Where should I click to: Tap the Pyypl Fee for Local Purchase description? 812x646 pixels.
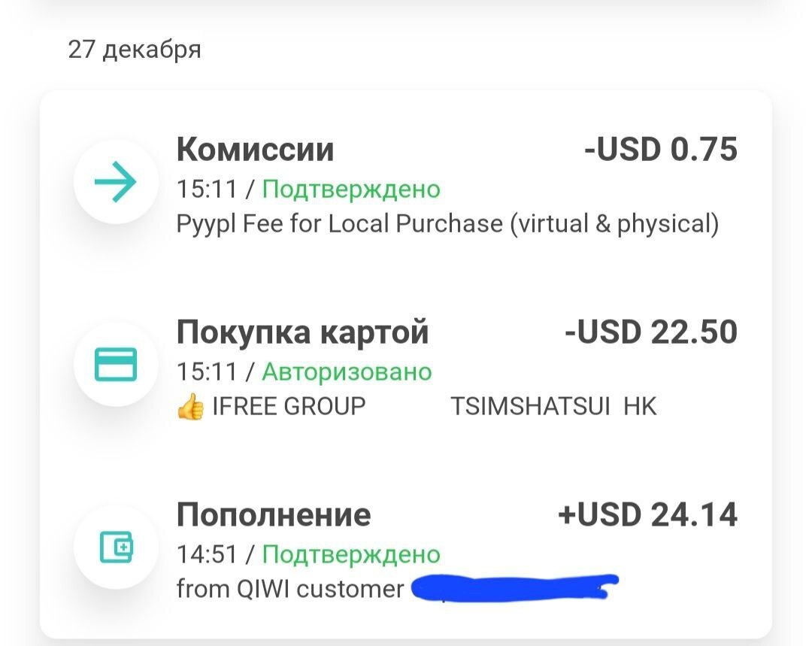(447, 224)
